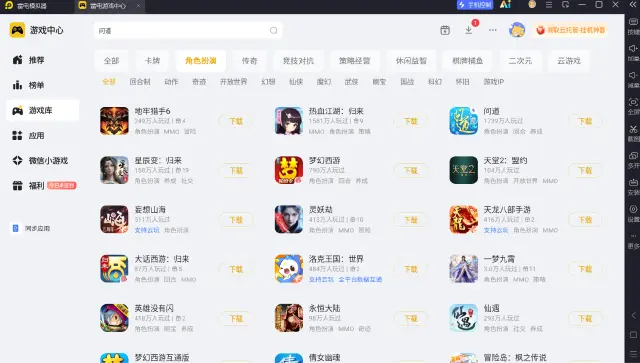Viewport: 640px width, 363px height.
Task: Download 梦幻西游
Action: [x=411, y=171]
